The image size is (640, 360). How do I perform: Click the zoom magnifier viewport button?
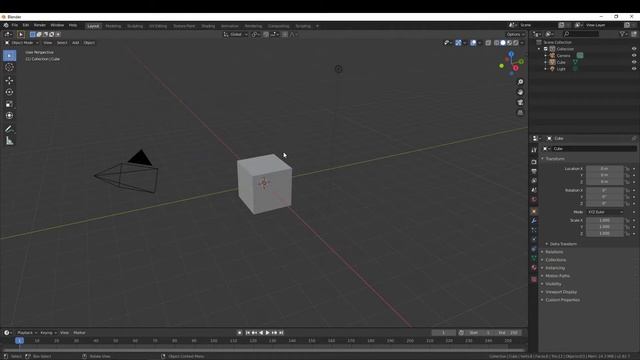(x=520, y=82)
